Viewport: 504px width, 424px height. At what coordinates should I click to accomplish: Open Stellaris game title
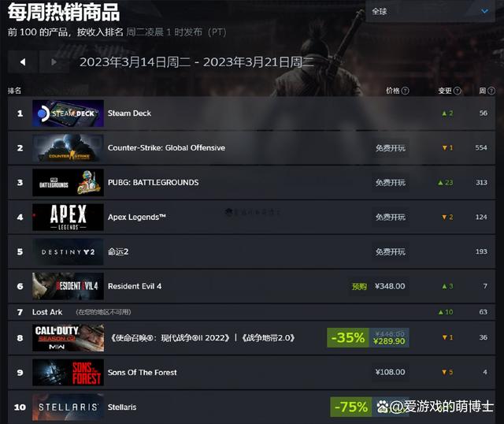tap(122, 407)
